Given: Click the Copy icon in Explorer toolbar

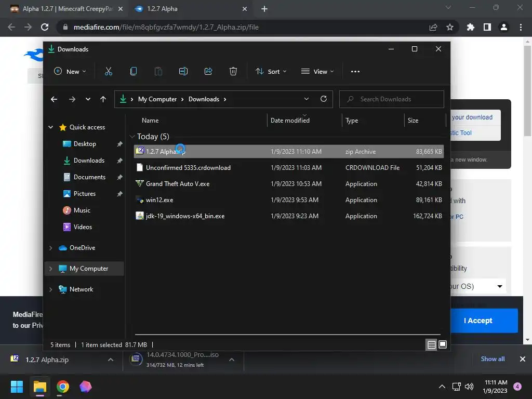Looking at the screenshot, I should pyautogui.click(x=134, y=71).
